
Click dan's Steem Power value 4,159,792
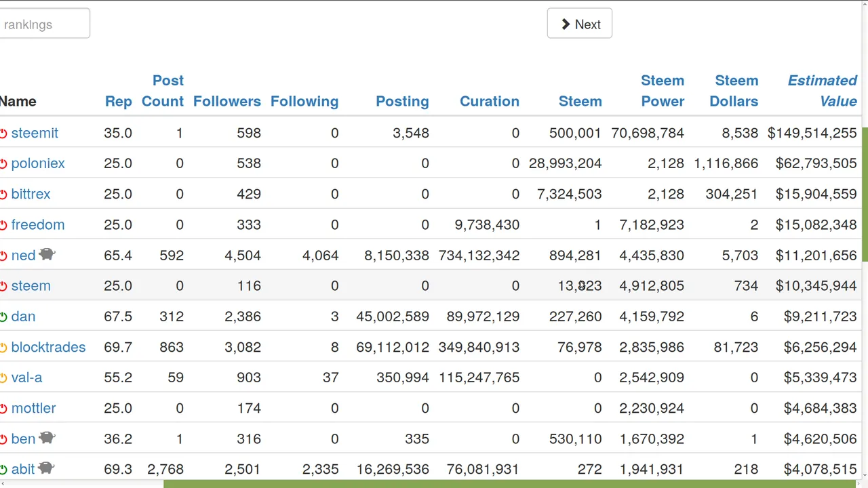point(652,317)
